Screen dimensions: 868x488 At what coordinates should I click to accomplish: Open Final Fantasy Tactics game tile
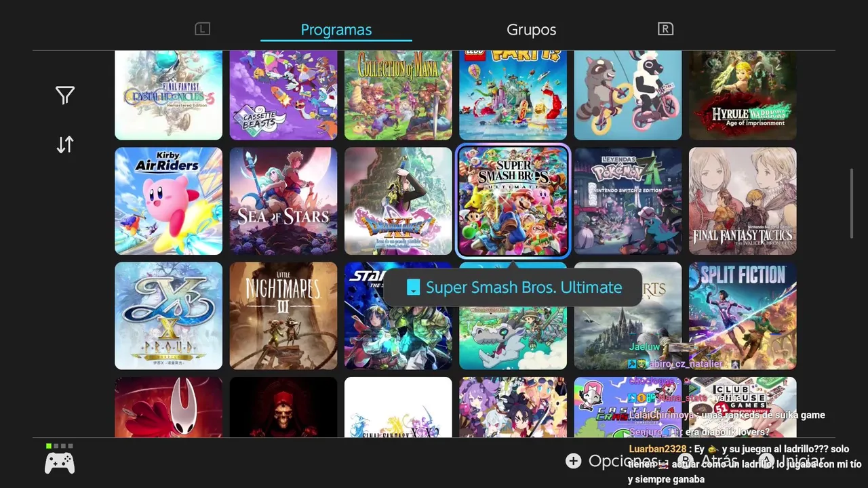coord(743,201)
